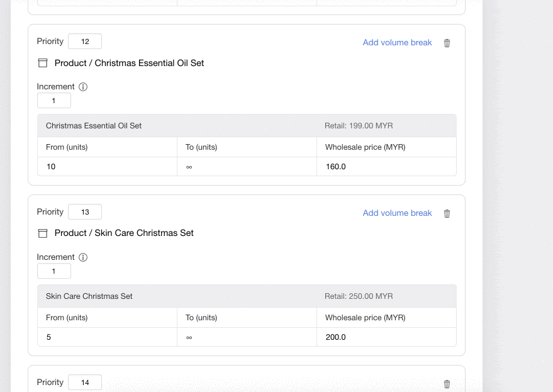Viewport: 553px width, 392px height.
Task: Click product icon beside Christmas Essential Oil Set
Action: pyautogui.click(x=43, y=63)
